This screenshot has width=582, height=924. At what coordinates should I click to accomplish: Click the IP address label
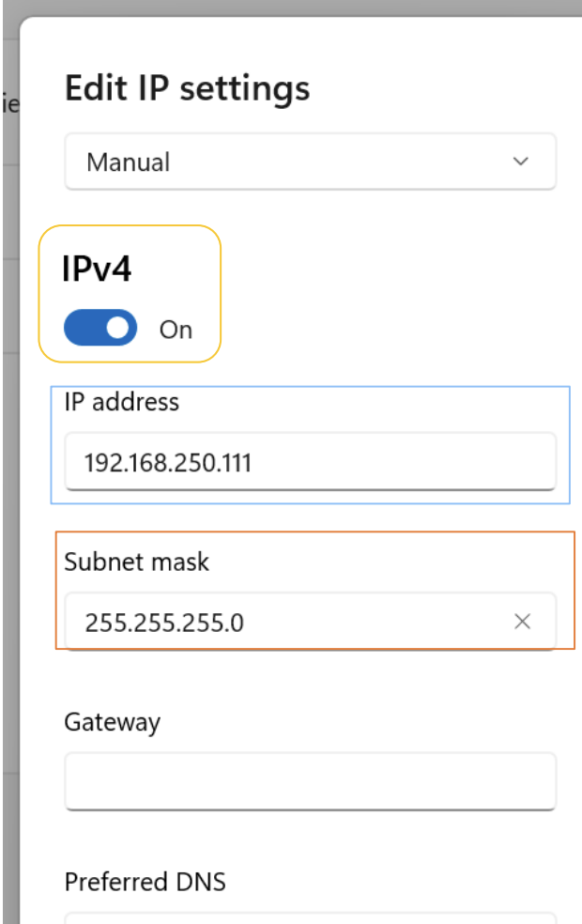[122, 402]
